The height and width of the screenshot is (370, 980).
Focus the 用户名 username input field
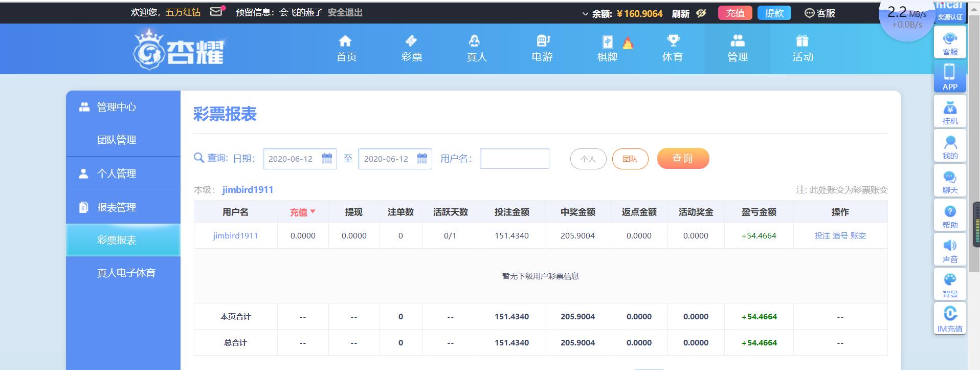[x=515, y=159]
